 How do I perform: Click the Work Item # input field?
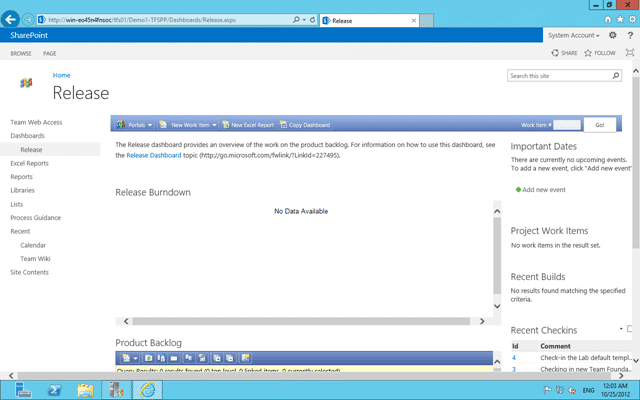(x=567, y=125)
